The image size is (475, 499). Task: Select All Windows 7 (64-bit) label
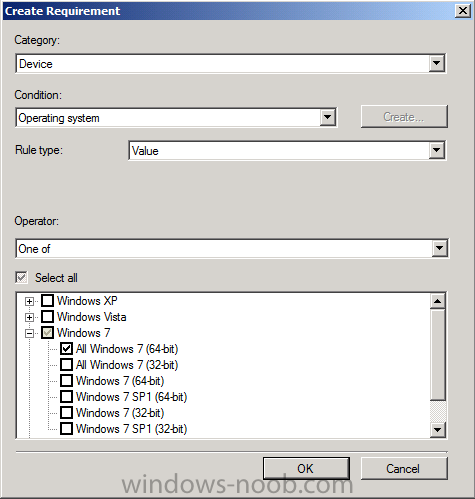point(127,349)
